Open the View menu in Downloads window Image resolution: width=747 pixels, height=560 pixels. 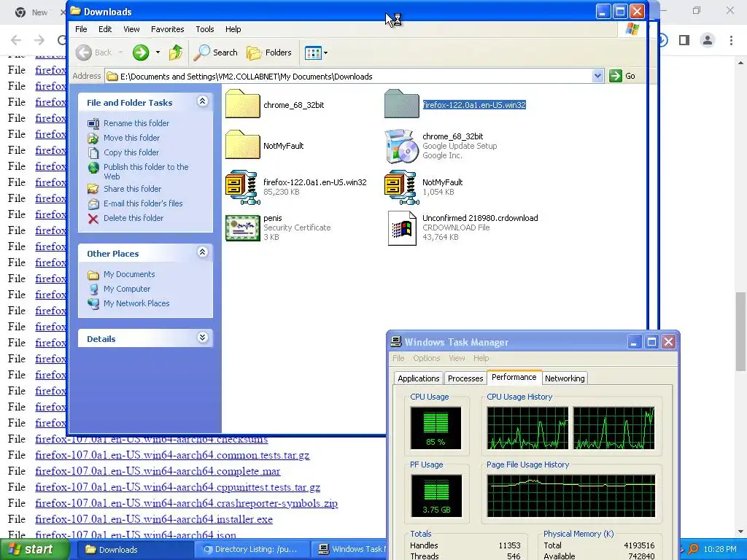pos(131,29)
